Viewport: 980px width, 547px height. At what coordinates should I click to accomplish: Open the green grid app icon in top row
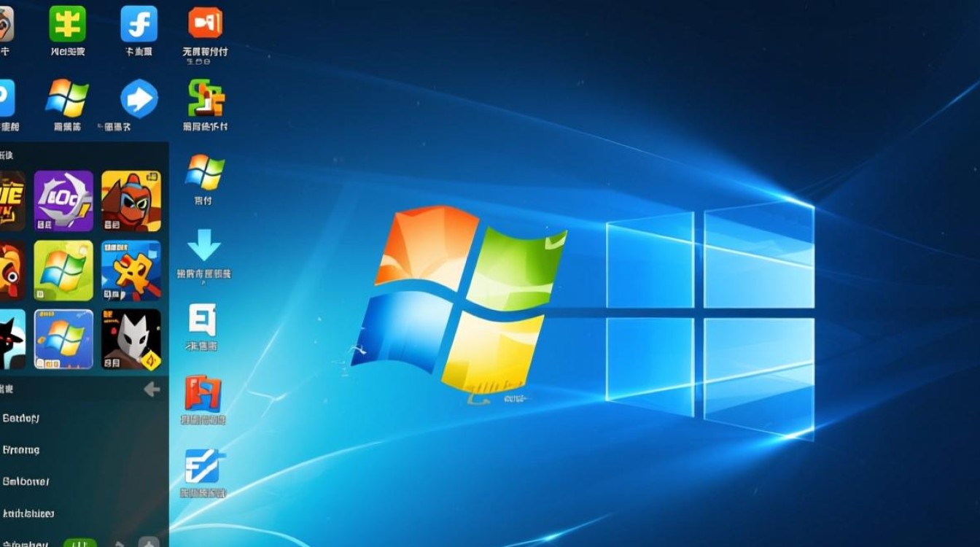[x=68, y=23]
